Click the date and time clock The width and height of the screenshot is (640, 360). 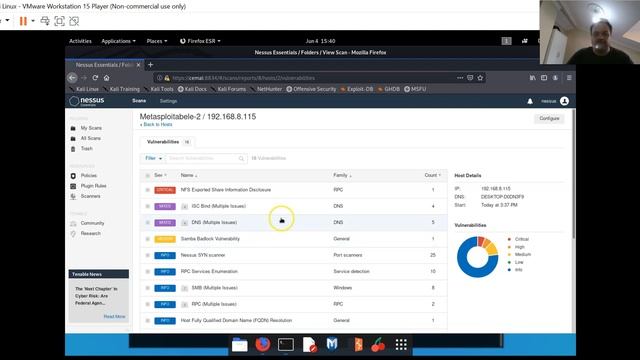320,41
